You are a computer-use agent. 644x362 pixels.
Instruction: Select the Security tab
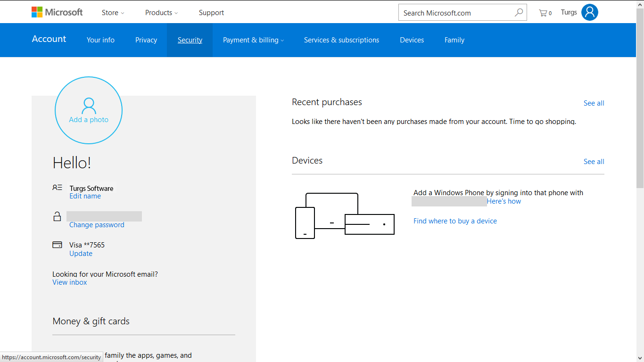click(x=190, y=40)
